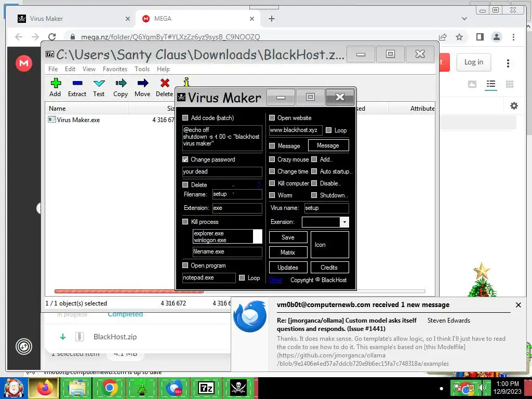Open Chrome's three-dot menu
The width and height of the screenshot is (532, 399).
513,37
